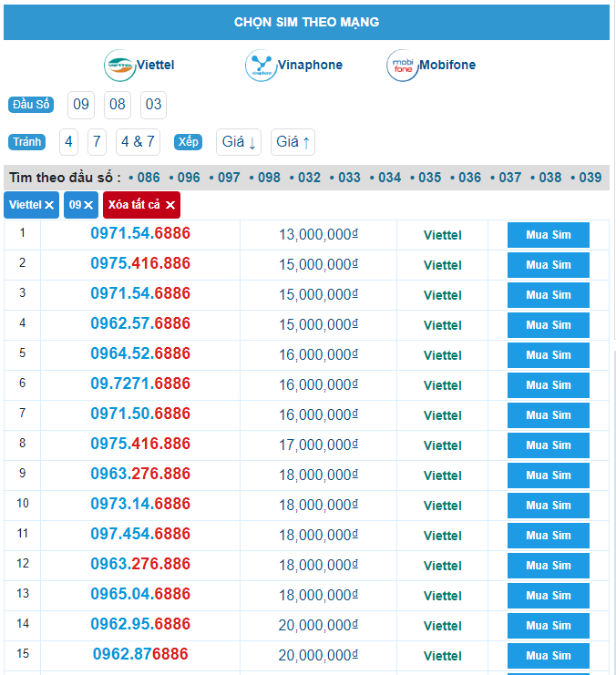Search by prefix 035
The image size is (616, 675).
click(x=430, y=178)
